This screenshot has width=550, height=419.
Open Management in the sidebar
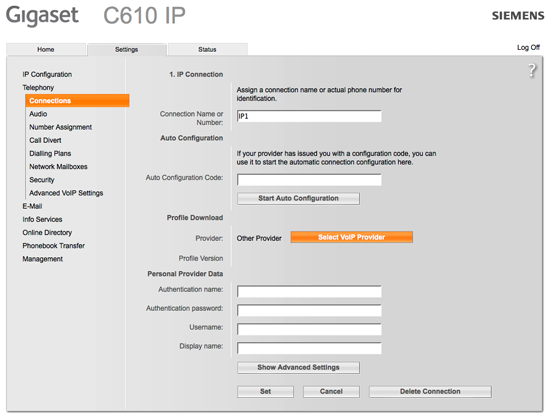point(43,259)
